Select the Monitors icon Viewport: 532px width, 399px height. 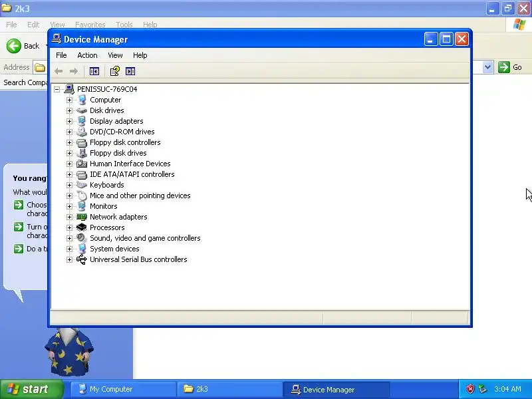tap(82, 206)
